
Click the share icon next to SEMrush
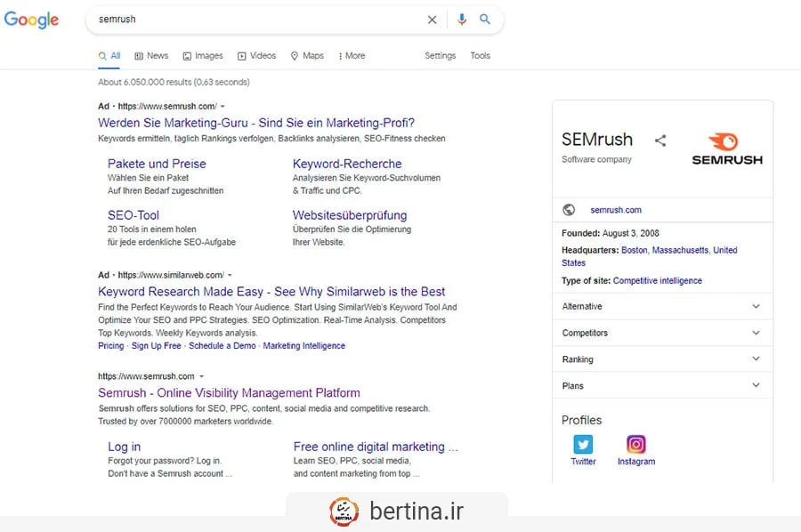[x=660, y=141]
